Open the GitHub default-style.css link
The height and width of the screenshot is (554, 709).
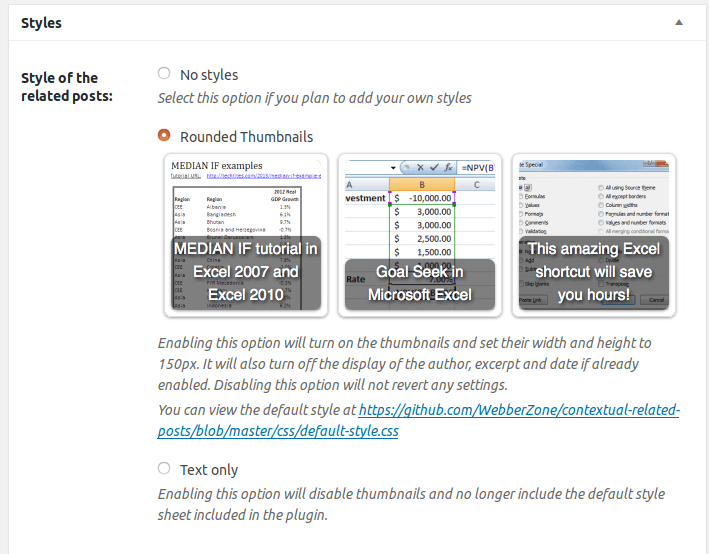[x=418, y=420]
